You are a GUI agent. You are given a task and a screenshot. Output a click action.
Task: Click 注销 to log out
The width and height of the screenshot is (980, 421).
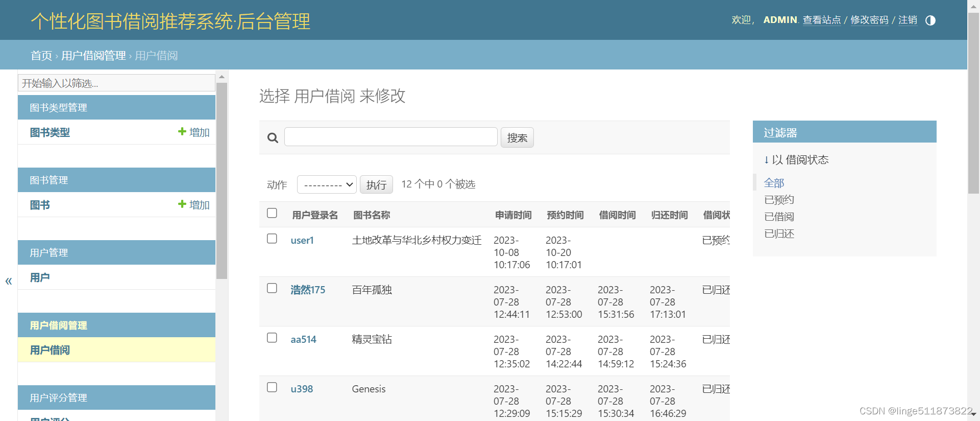tap(908, 20)
